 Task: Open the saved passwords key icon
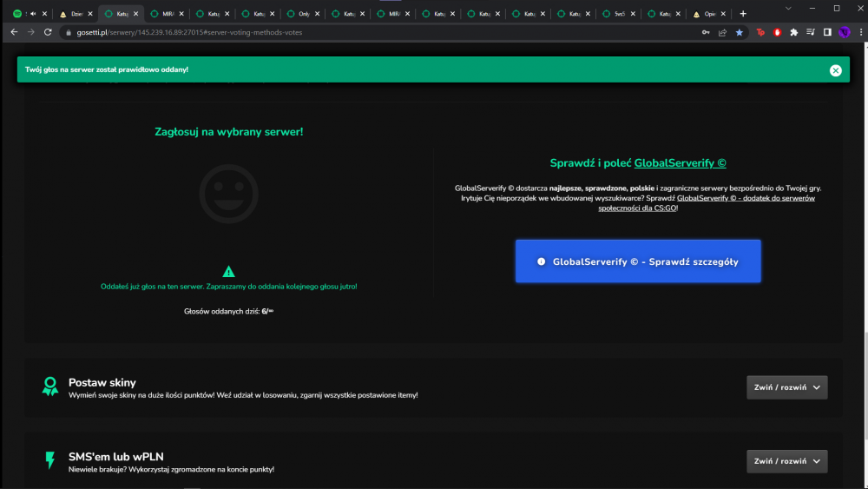pos(706,32)
